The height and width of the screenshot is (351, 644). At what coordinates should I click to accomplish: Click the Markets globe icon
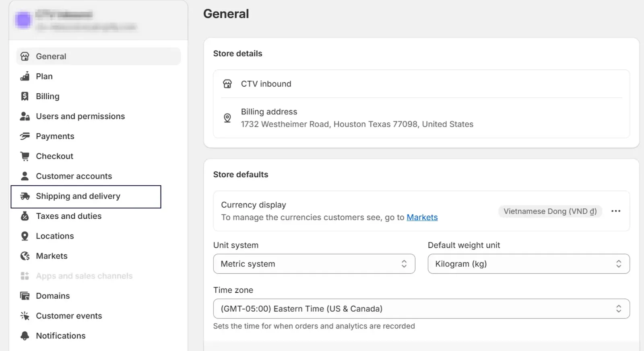25,256
